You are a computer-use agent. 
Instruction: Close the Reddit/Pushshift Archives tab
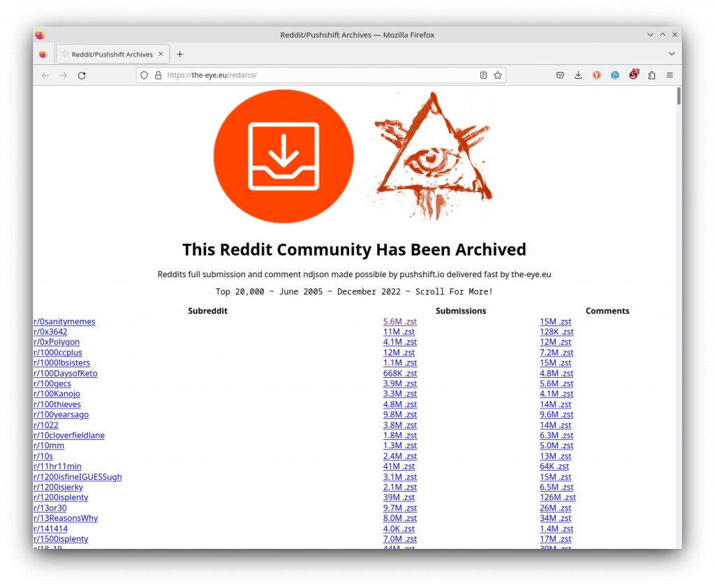click(x=161, y=54)
